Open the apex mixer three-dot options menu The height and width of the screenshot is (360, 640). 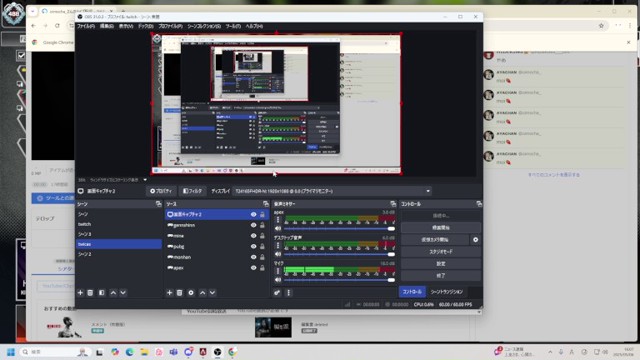point(278,220)
